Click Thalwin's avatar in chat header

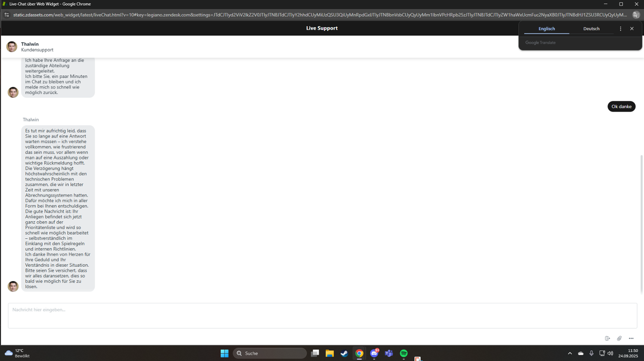tap(12, 47)
